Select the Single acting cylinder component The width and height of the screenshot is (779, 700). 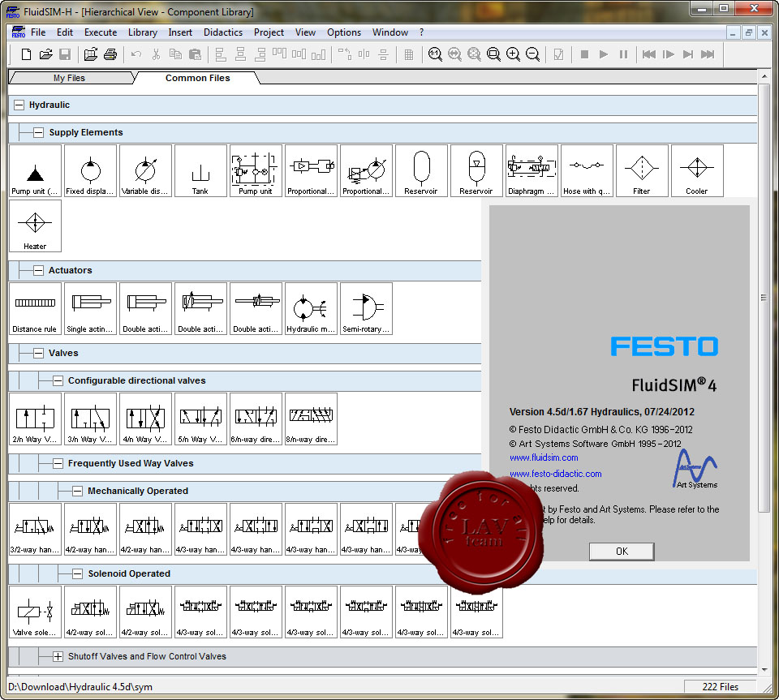click(x=90, y=309)
